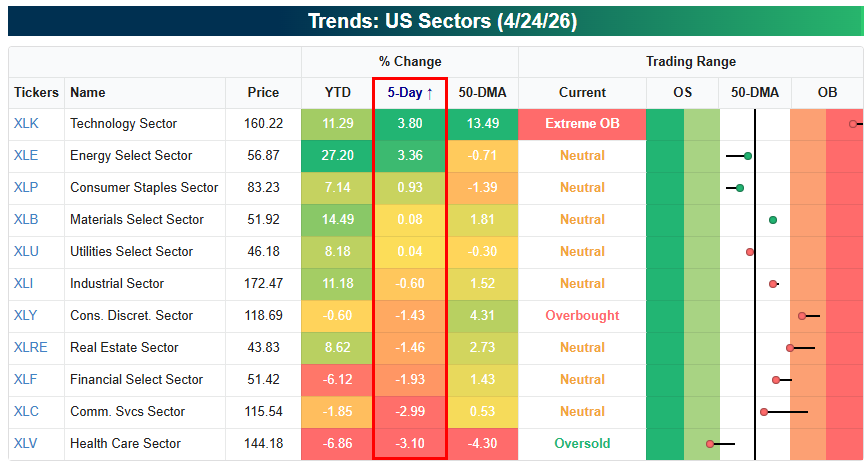
Task: Click the Oversold status for Health Care
Action: coord(582,444)
